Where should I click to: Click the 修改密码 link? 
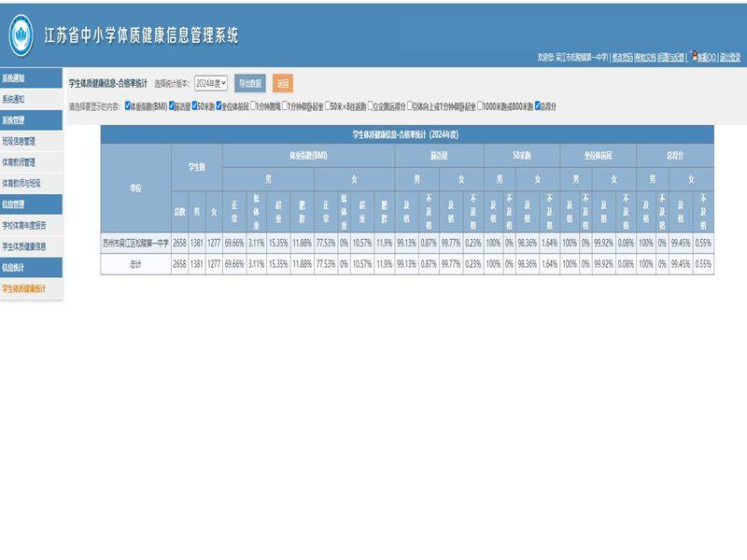pyautogui.click(x=622, y=58)
